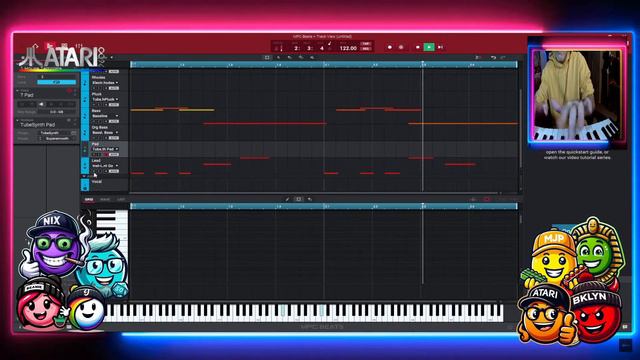The height and width of the screenshot is (360, 640).
Task: Click the Undo arrow in track view toolbar
Action: click(x=493, y=58)
